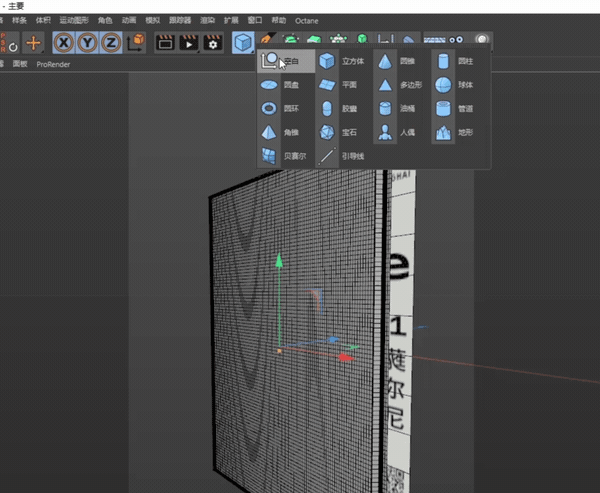Screen dimensions: 600x493
Task: Open the spline pen tool dropdown
Action: coord(267,39)
